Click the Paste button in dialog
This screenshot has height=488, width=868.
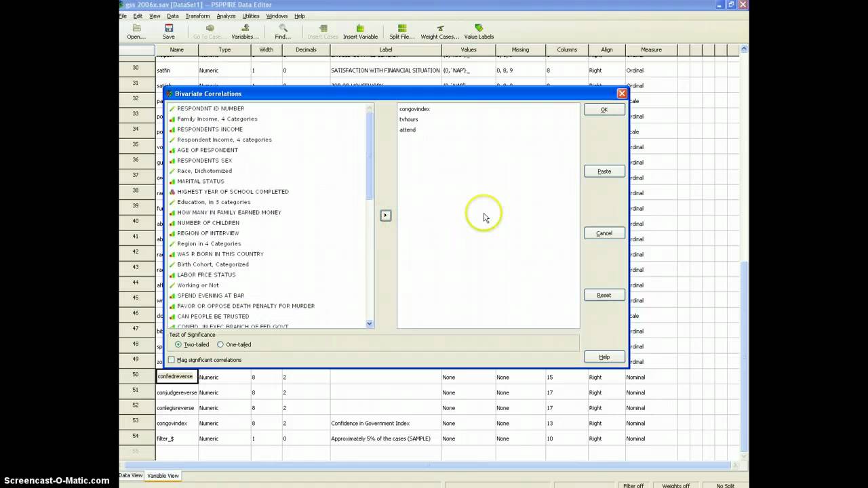604,171
